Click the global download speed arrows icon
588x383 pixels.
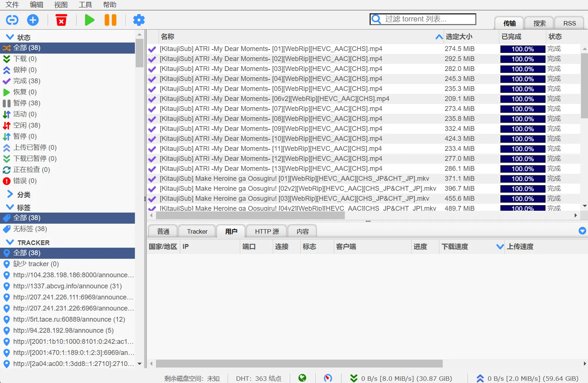click(354, 378)
